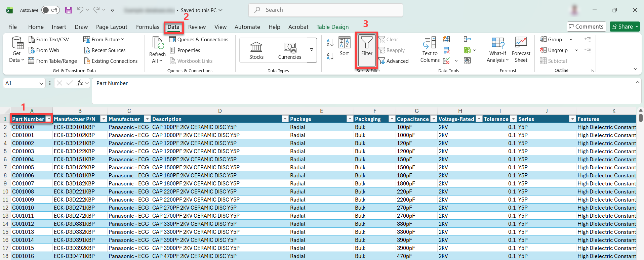
Task: Open Queries & Connections pane
Action: click(x=199, y=39)
